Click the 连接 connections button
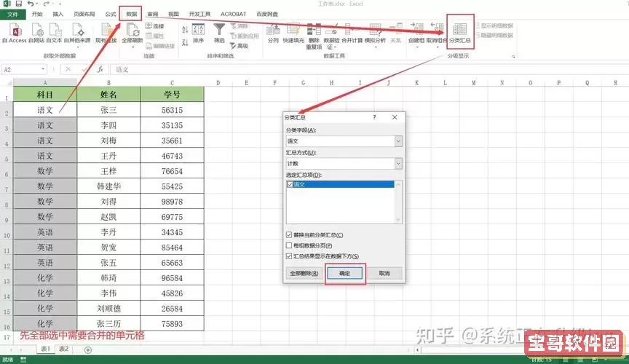 [155, 26]
